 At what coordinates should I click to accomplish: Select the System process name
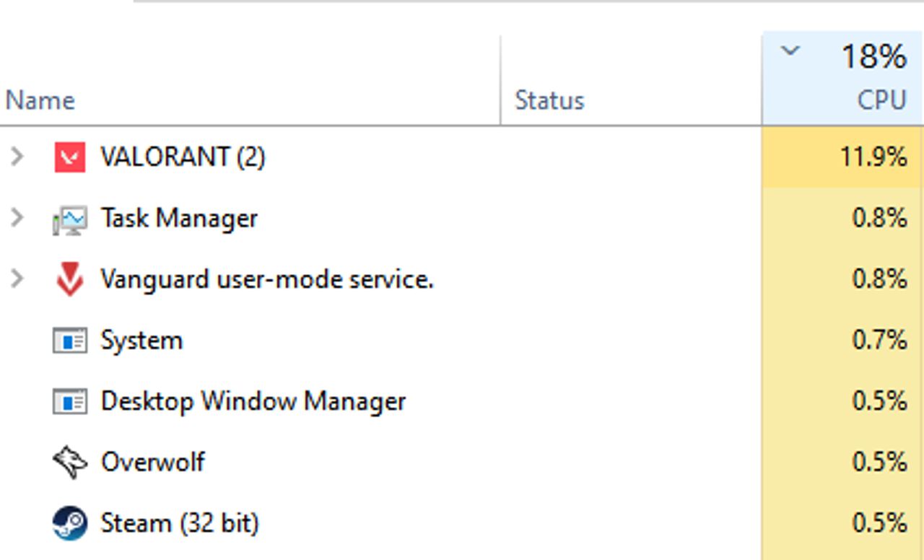click(141, 340)
